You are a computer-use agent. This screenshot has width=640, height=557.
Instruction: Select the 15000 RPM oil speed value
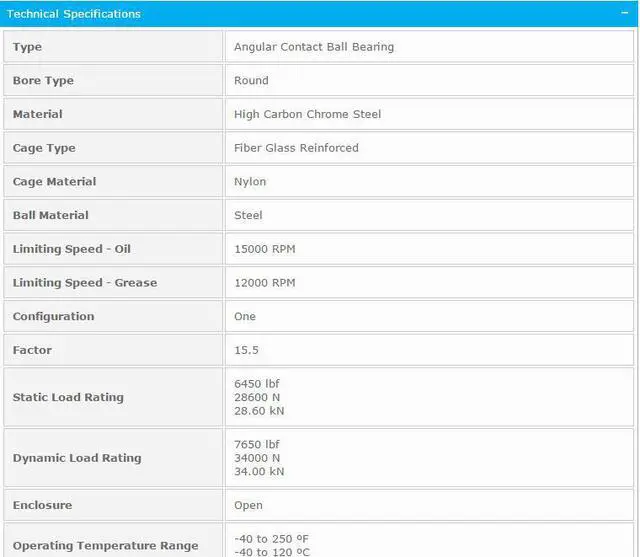pyautogui.click(x=264, y=249)
